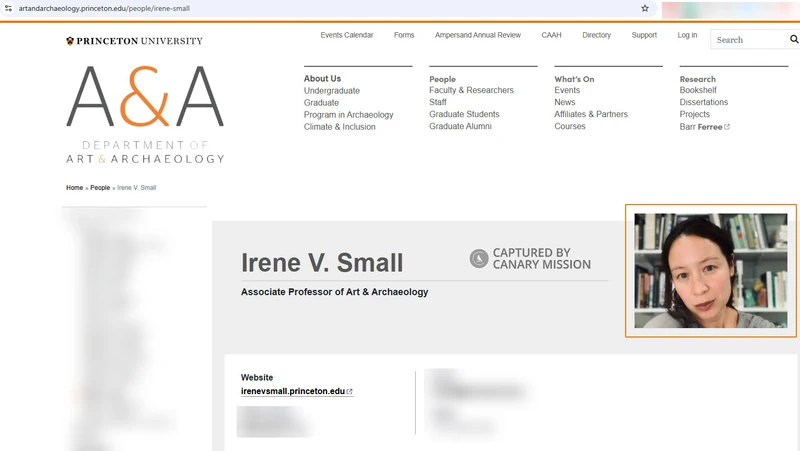Open the Research section heading
Screen dimensions: 800x451
(697, 79)
